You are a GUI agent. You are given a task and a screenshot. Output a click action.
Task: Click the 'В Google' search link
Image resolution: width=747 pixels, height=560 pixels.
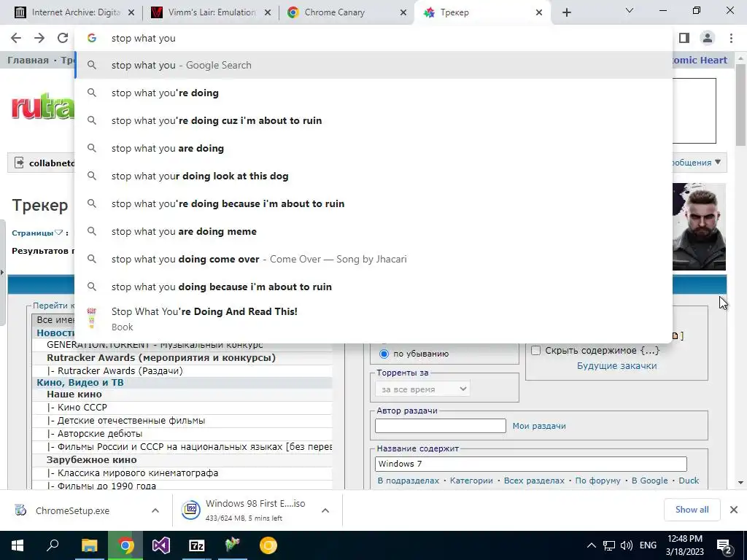650,481
